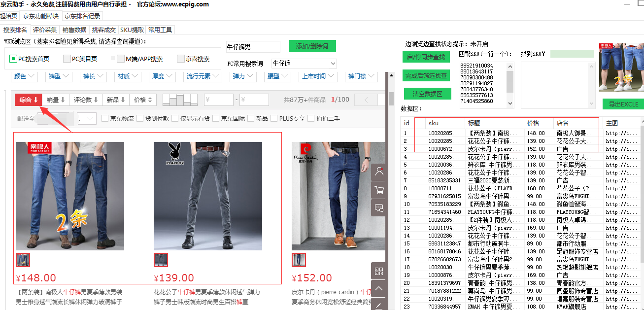
Task: Sort results by 新品
Action: click(x=116, y=100)
